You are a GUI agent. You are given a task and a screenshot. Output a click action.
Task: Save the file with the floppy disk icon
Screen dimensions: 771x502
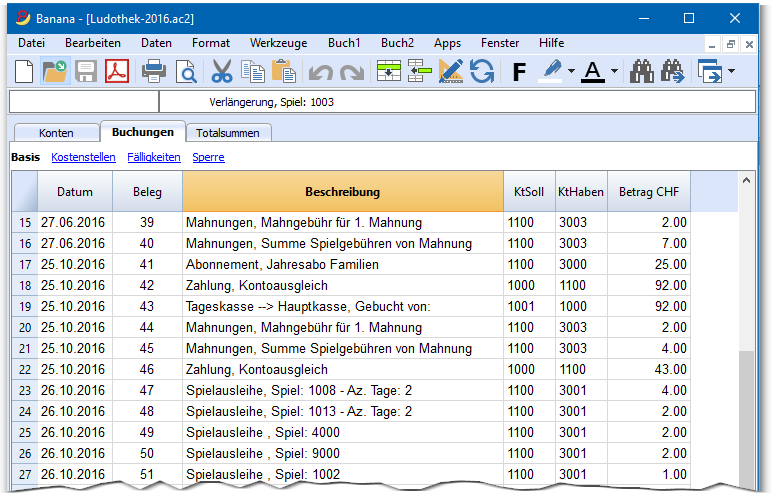coord(86,71)
